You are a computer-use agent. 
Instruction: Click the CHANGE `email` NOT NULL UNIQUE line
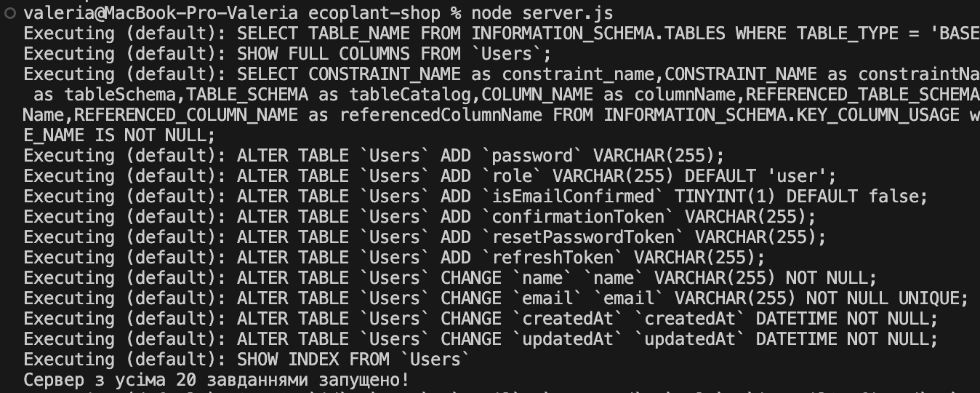497,298
